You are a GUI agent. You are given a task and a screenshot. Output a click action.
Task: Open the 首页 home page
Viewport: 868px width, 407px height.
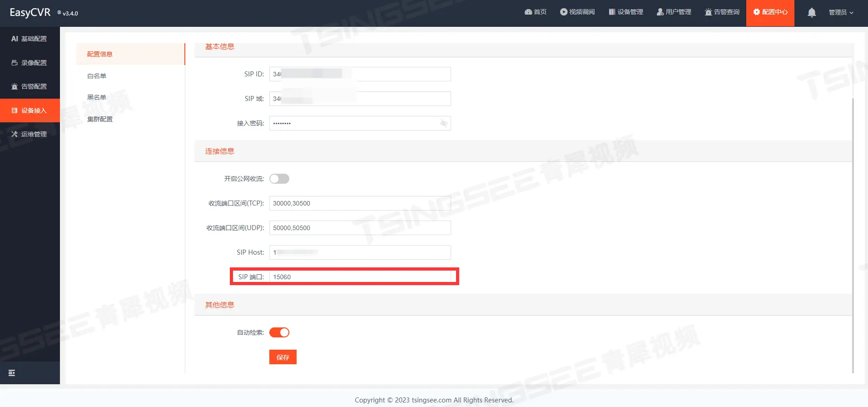pyautogui.click(x=536, y=12)
